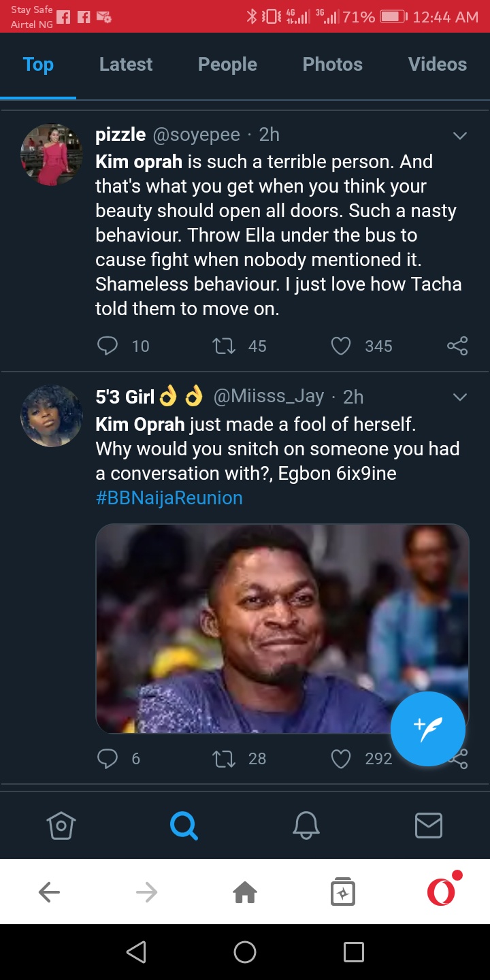Share pizzle's tweet
Screen dimensions: 490x980
(x=457, y=346)
